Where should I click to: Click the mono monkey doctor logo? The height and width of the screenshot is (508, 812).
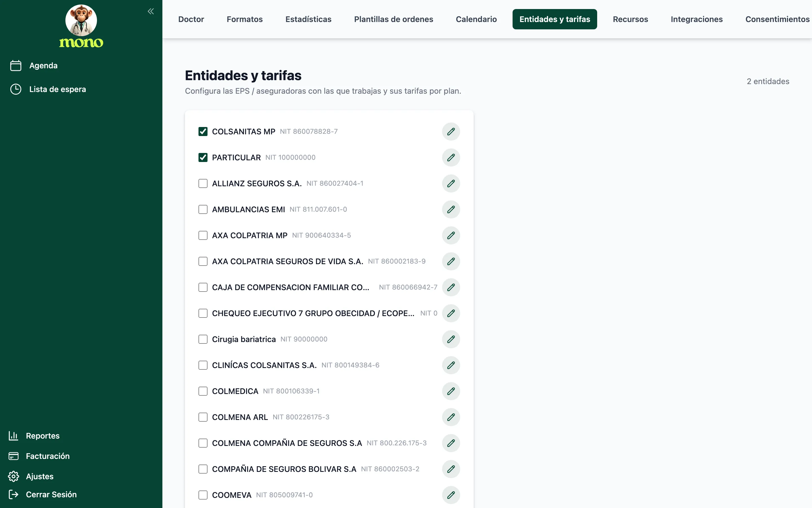pos(81,26)
